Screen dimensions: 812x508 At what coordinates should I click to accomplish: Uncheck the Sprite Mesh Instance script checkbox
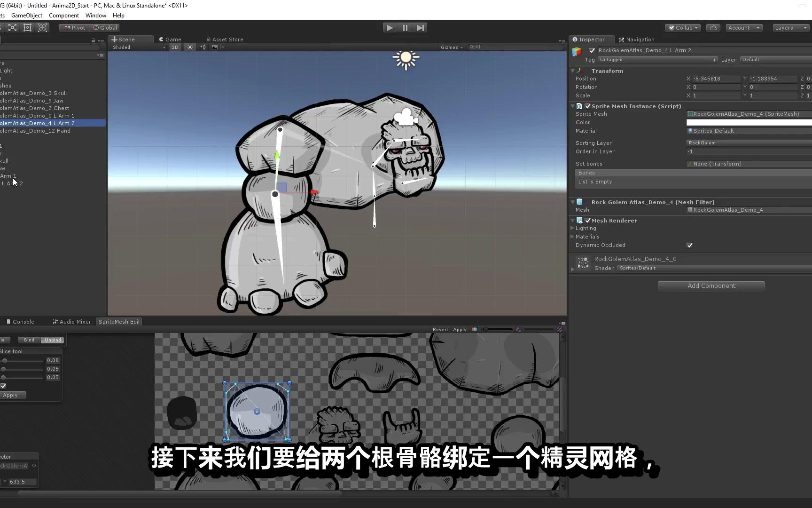pyautogui.click(x=587, y=106)
